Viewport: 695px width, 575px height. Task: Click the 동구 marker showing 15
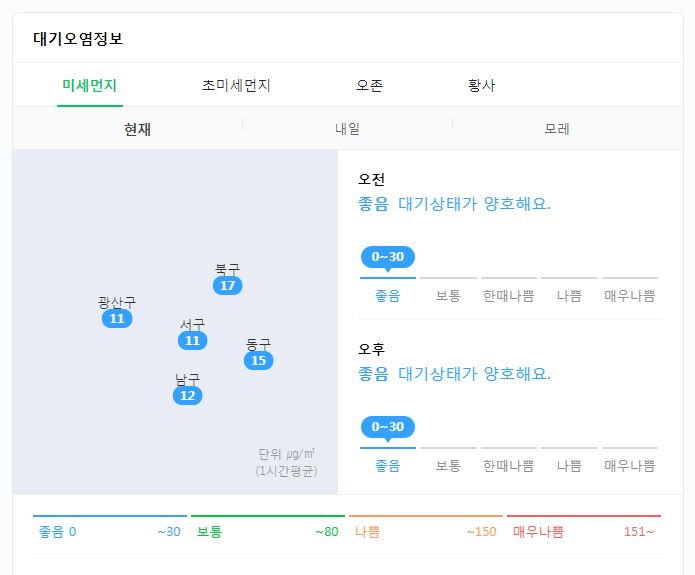(x=258, y=360)
